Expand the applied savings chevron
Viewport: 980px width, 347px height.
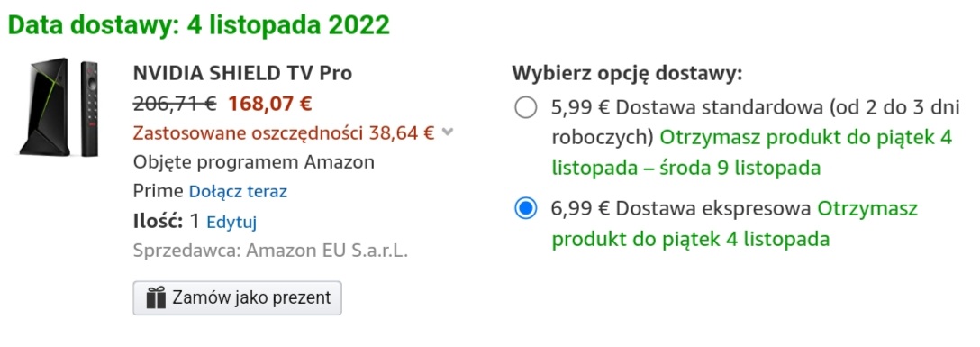point(447,132)
